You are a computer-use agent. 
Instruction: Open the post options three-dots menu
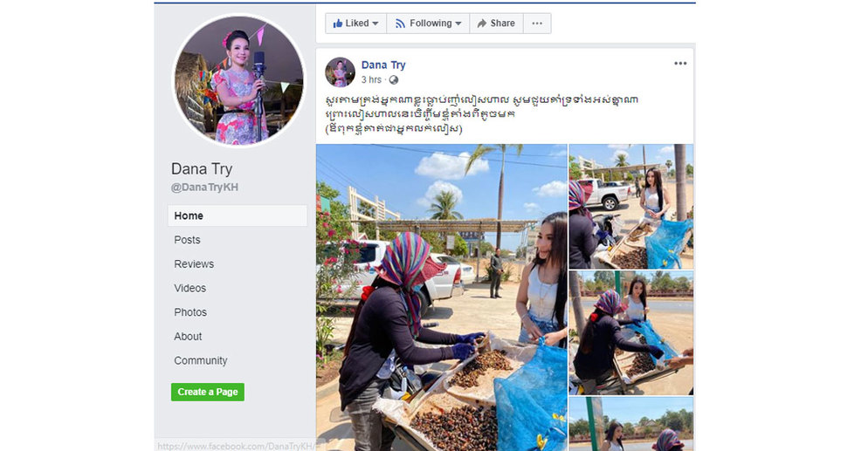[680, 64]
